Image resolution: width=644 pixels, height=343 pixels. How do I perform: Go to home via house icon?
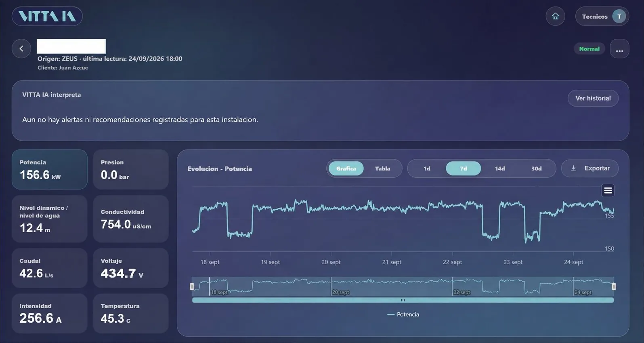(555, 17)
